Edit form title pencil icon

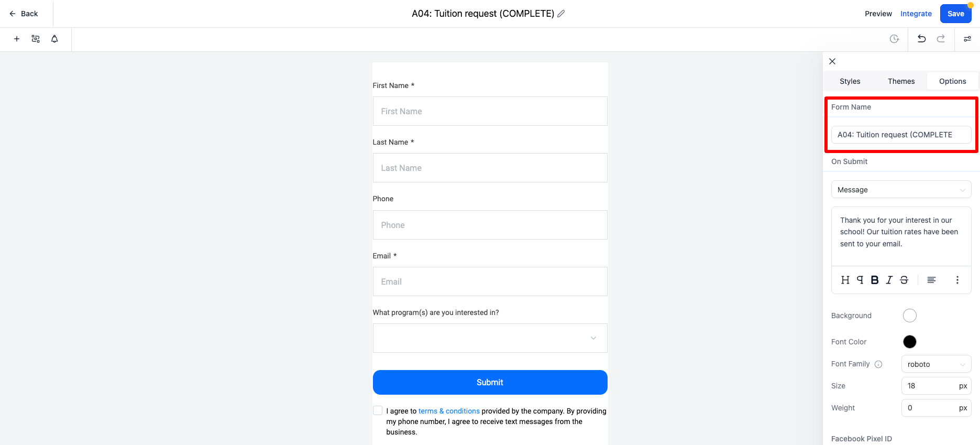[x=561, y=14]
